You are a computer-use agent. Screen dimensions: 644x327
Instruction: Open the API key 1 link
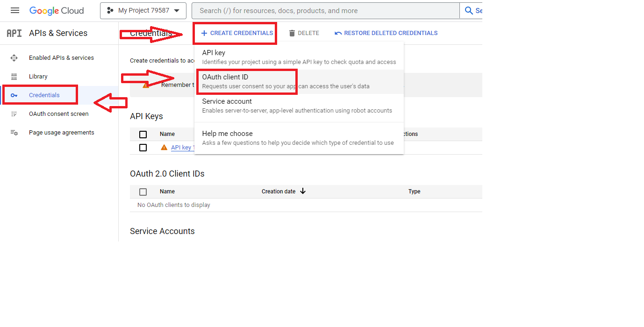(x=182, y=147)
